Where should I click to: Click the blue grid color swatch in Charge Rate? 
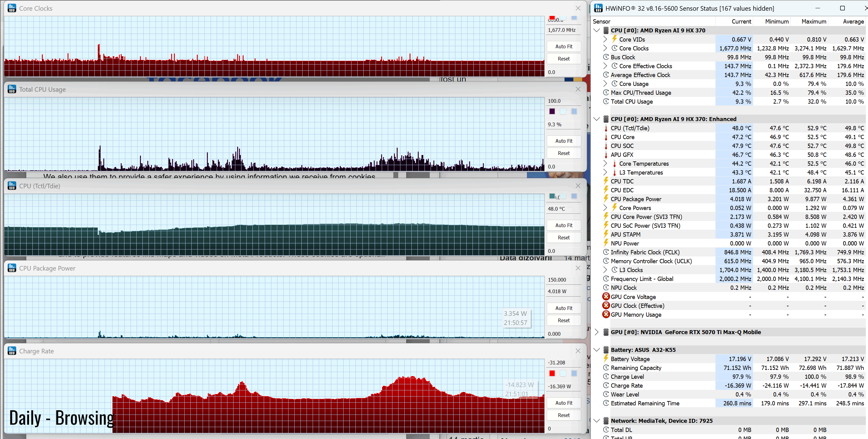coord(574,373)
